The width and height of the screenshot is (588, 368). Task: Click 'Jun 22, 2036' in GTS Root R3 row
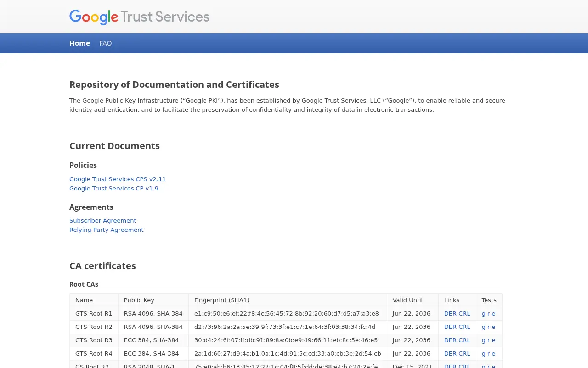point(412,340)
